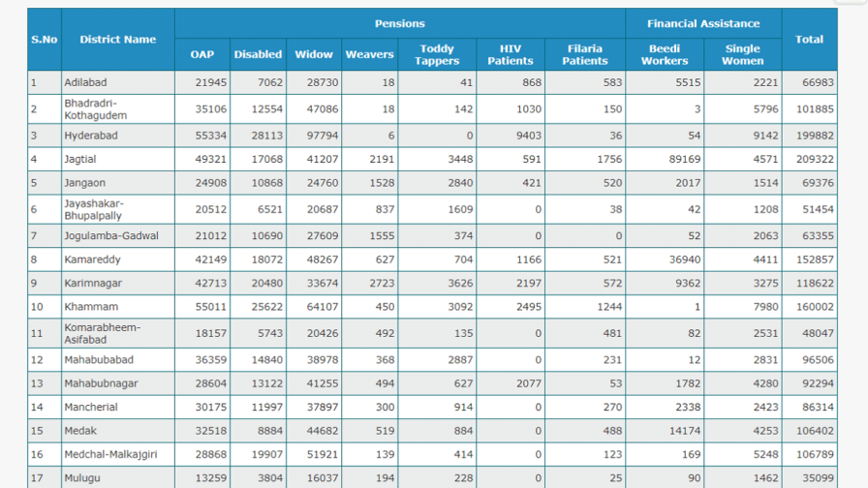Image resolution: width=868 pixels, height=488 pixels.
Task: Click the Widow column header
Action: (313, 55)
